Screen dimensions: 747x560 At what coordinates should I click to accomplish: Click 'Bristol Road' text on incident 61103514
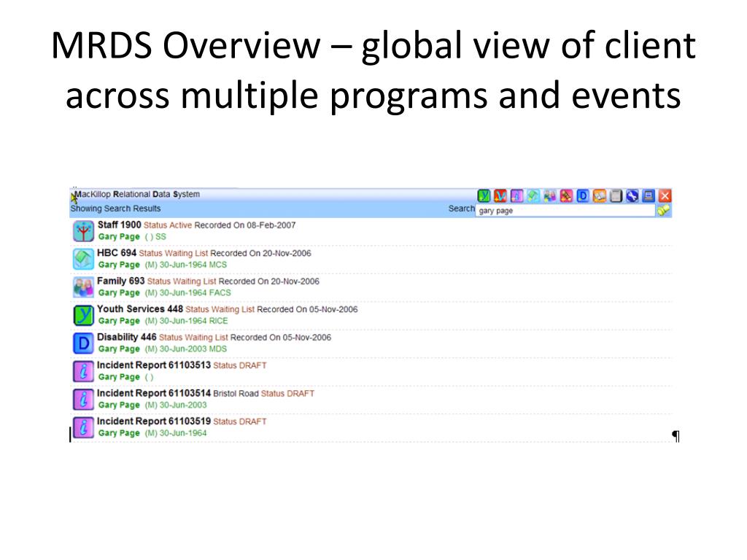pyautogui.click(x=236, y=394)
